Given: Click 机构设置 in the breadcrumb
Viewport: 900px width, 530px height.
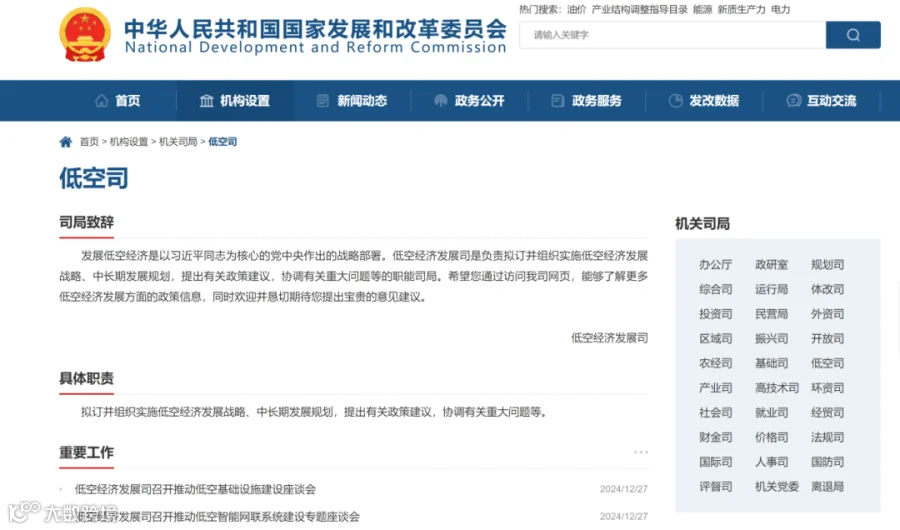Looking at the screenshot, I should click(x=129, y=142).
